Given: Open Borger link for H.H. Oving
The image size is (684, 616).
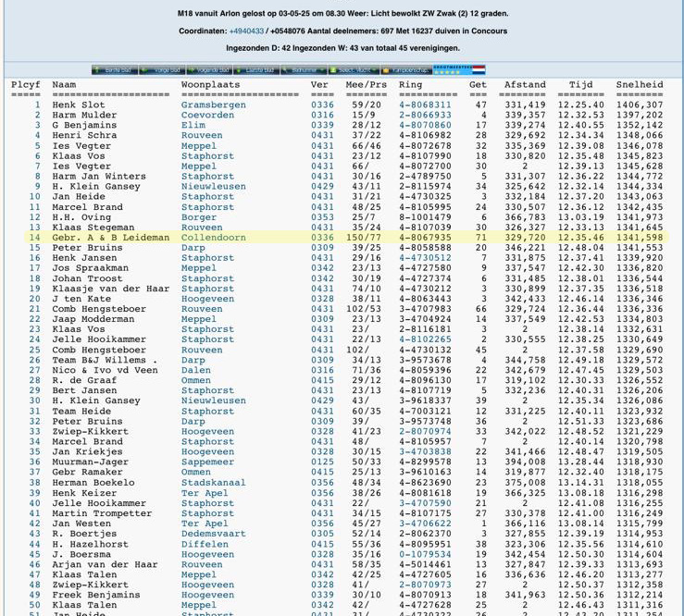Looking at the screenshot, I should point(199,217).
